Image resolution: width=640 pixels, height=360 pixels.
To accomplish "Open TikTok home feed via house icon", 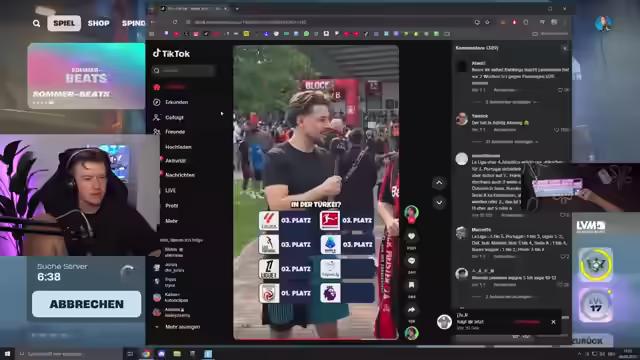I will click(x=157, y=87).
